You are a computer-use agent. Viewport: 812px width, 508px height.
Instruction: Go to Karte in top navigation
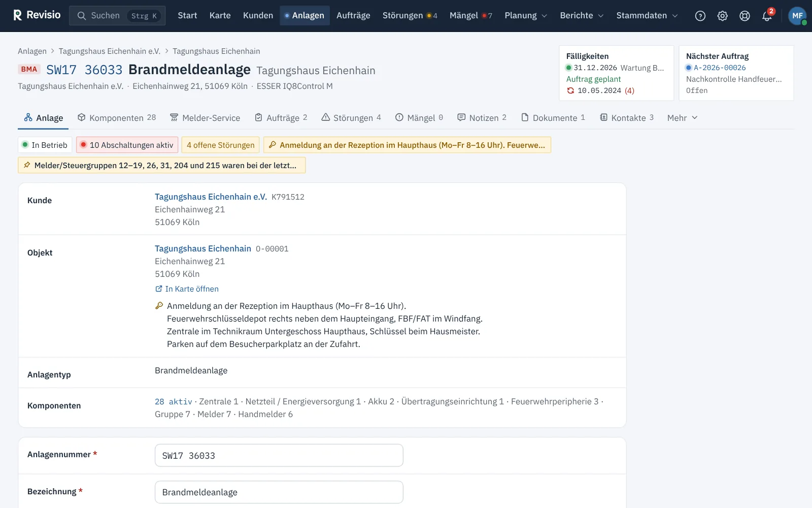(220, 16)
